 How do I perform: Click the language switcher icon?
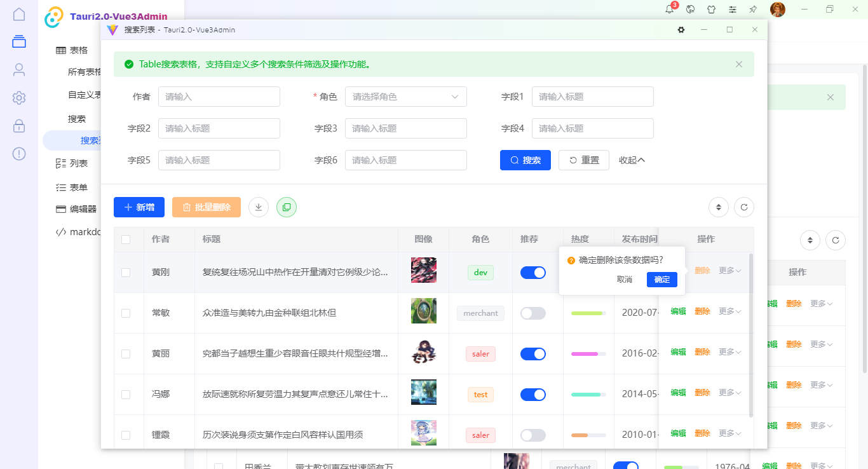(690, 10)
